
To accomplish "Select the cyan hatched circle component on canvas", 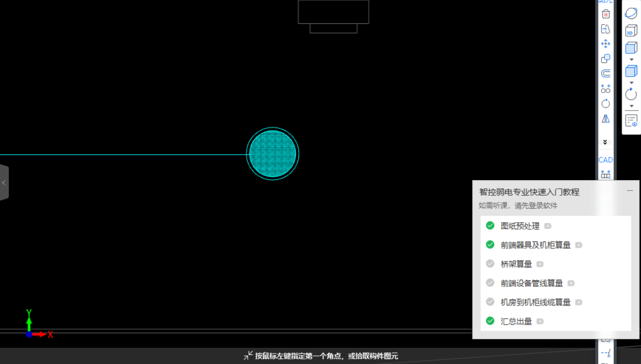I will [273, 153].
